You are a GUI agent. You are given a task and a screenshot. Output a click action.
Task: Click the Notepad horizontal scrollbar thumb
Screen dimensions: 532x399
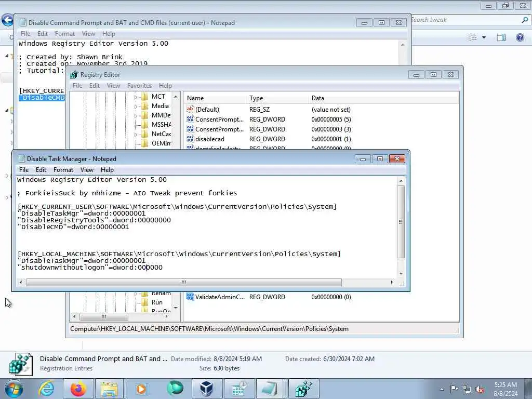coord(183,282)
